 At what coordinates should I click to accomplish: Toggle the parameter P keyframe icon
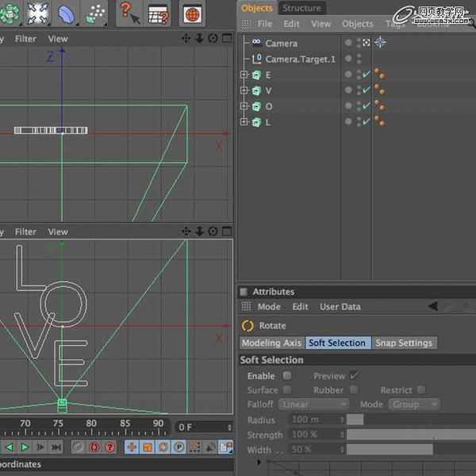click(180, 447)
